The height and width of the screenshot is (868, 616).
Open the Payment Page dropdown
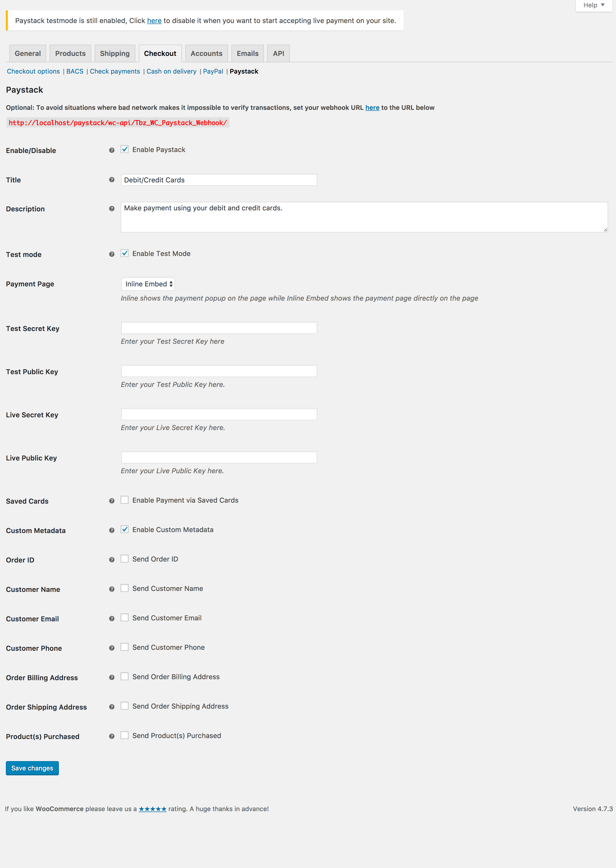point(148,284)
